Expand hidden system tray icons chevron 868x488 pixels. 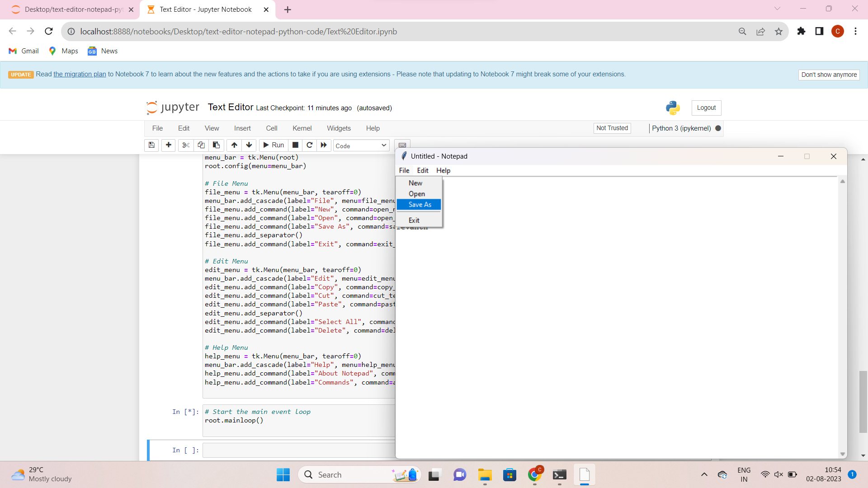pos(704,474)
